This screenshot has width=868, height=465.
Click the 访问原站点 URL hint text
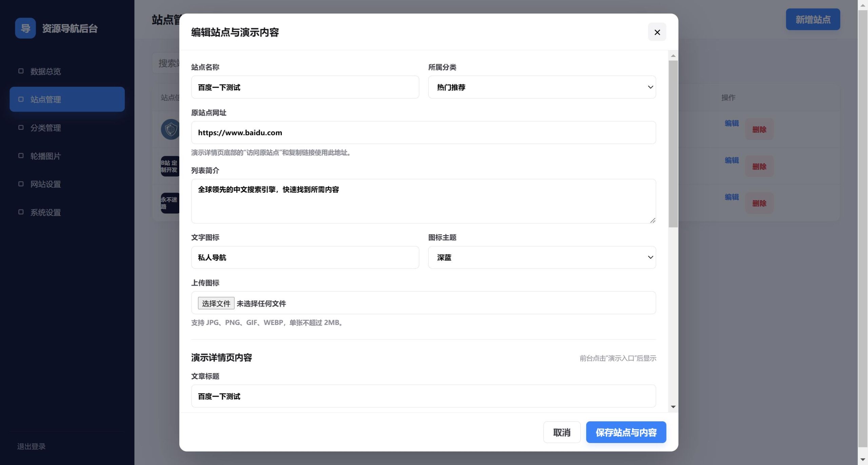click(x=272, y=153)
